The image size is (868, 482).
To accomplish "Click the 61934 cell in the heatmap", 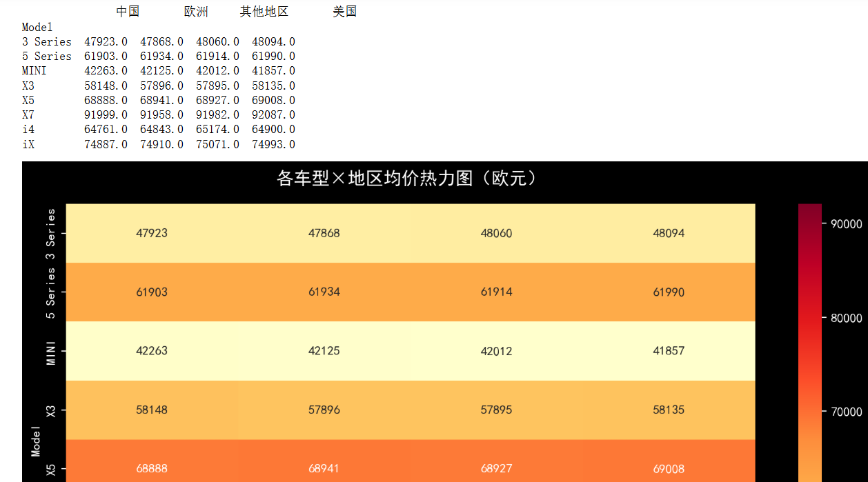I will 324,292.
